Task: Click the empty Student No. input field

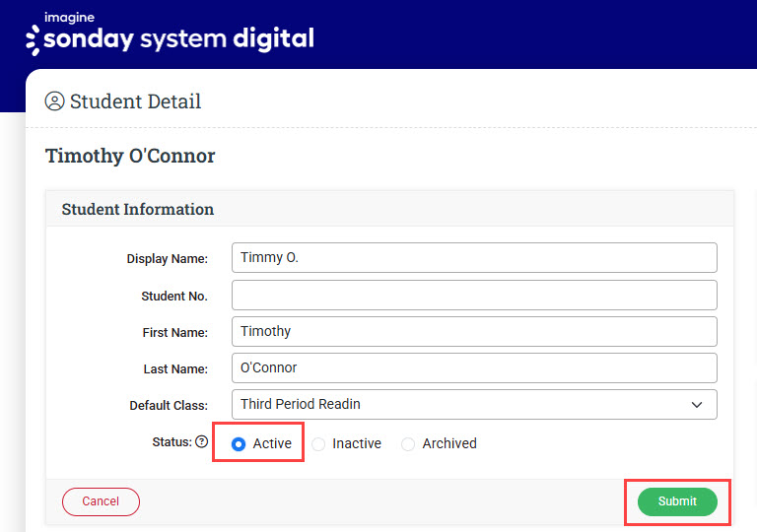Action: point(473,295)
